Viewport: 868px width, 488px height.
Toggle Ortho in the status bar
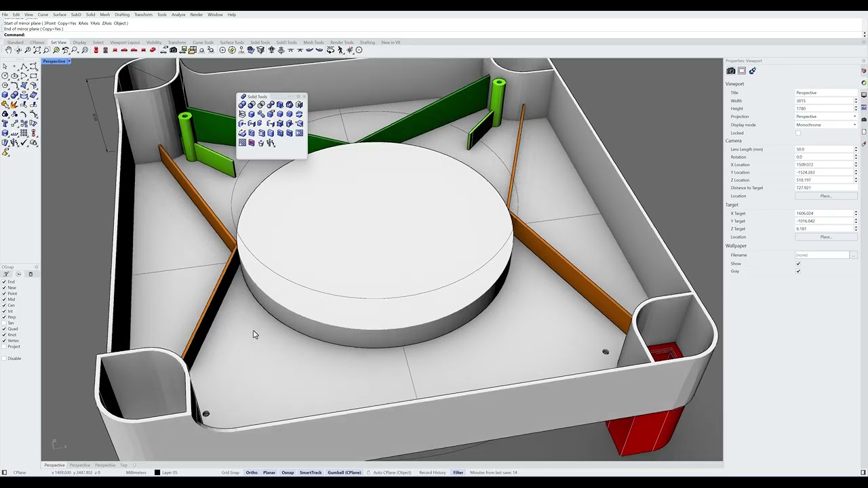pyautogui.click(x=252, y=472)
